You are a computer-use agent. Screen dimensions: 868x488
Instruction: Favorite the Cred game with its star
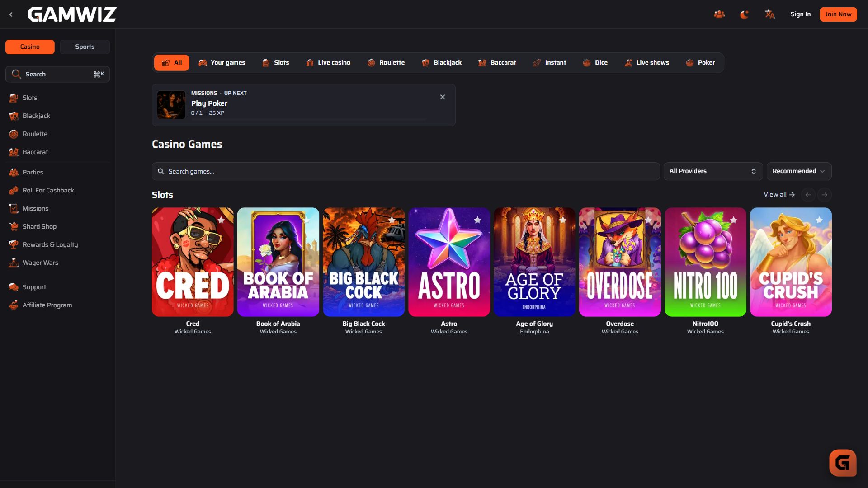pyautogui.click(x=221, y=220)
